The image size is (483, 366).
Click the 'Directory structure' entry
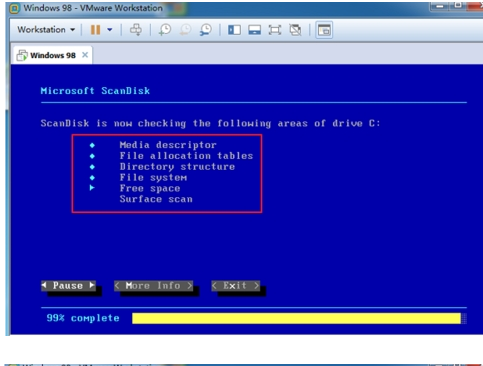[x=177, y=167]
